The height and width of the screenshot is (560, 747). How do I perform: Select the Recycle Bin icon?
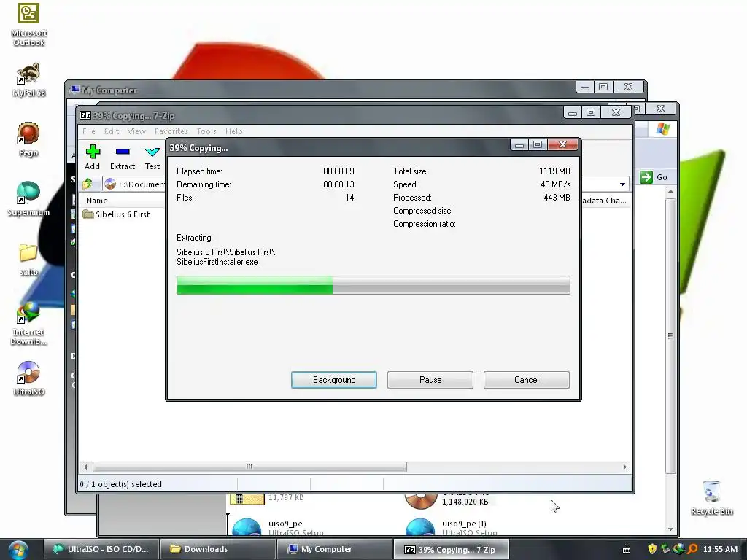(x=711, y=497)
